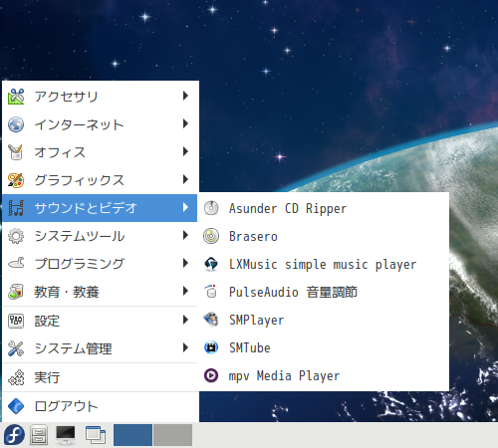Launch the terminal from taskbar monitor icon
The height and width of the screenshot is (448, 498).
[66, 435]
